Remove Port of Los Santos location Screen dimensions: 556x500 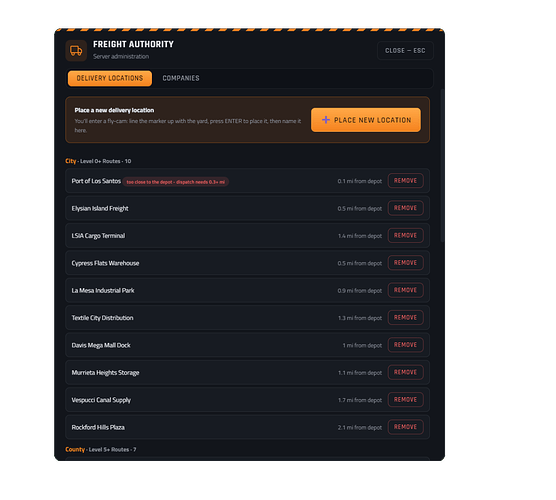pos(405,181)
